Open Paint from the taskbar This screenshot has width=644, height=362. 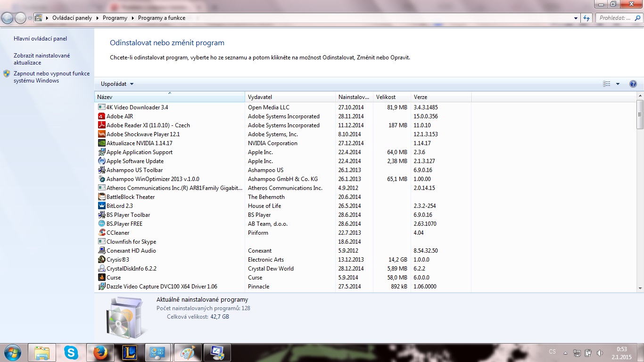pyautogui.click(x=188, y=352)
